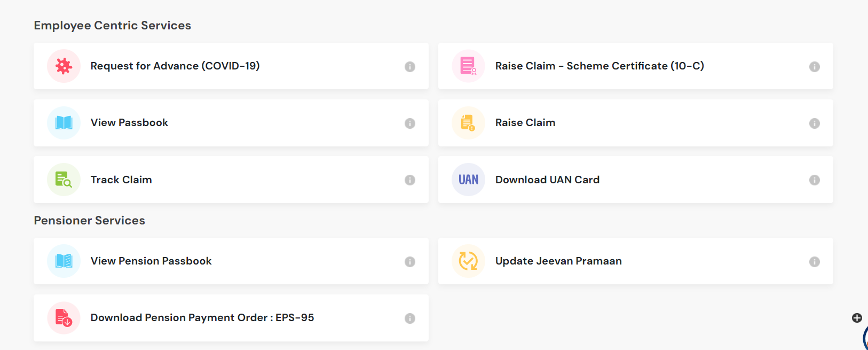Click the yellow Raise Claim document icon
The width and height of the screenshot is (868, 350).
tap(468, 123)
